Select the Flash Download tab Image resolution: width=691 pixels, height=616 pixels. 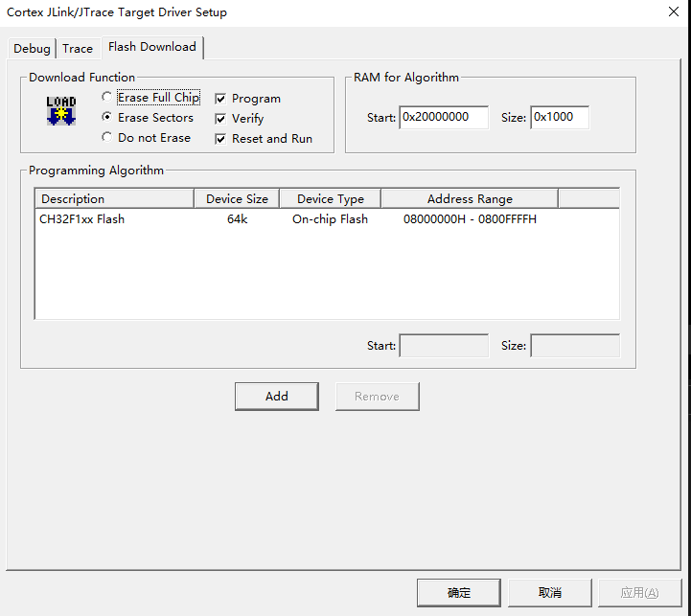(151, 47)
